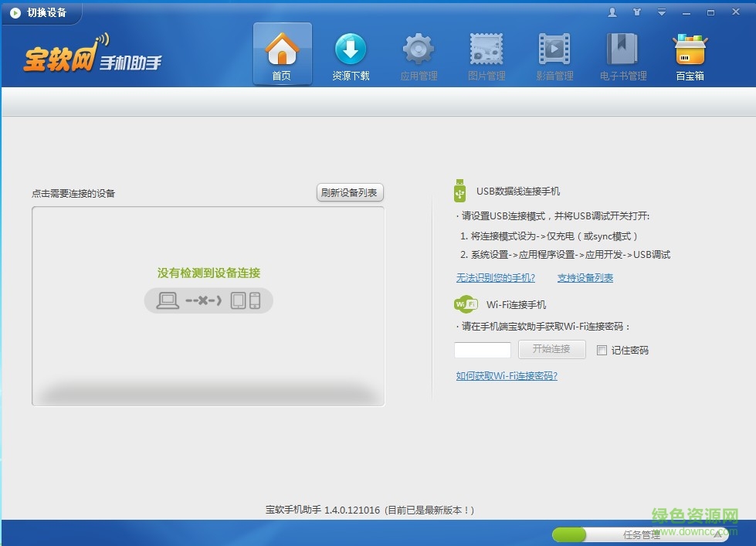Viewport: 756px width, 546px height.
Task: Open 影音管理 media management
Action: (x=553, y=53)
